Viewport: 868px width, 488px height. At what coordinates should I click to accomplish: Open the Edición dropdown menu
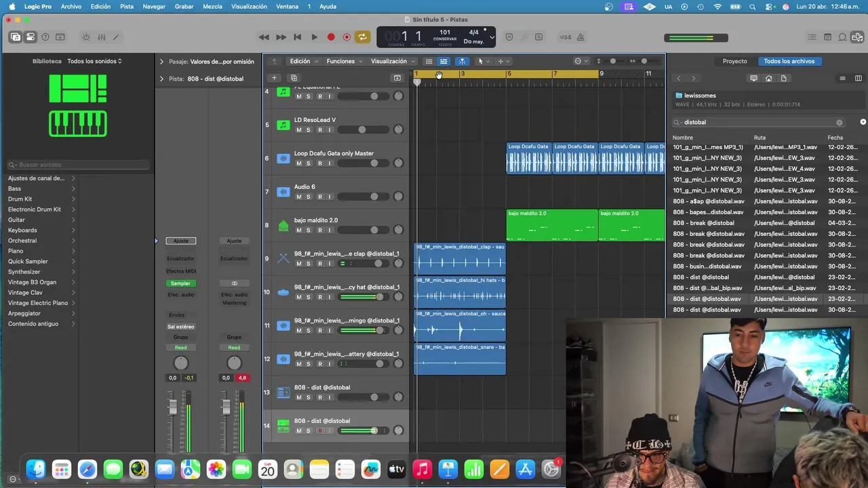pyautogui.click(x=304, y=61)
